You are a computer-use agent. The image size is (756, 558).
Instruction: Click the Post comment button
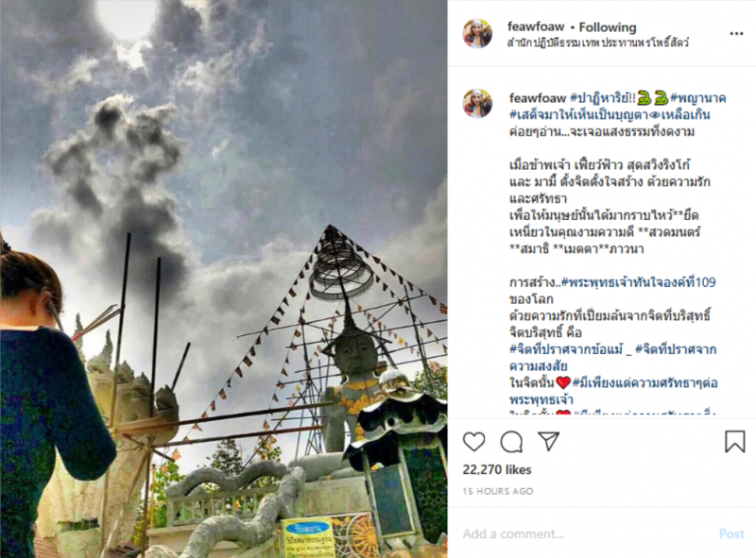point(731,533)
